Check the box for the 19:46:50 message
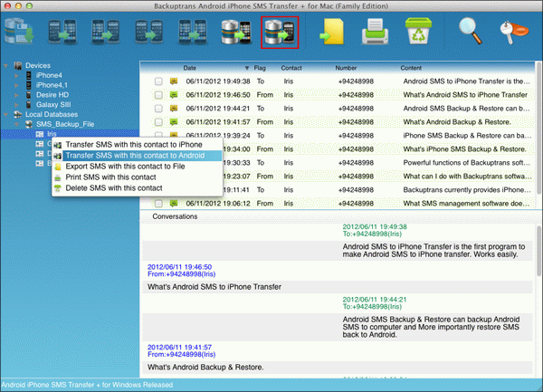This screenshot has width=543, height=392. (x=158, y=95)
